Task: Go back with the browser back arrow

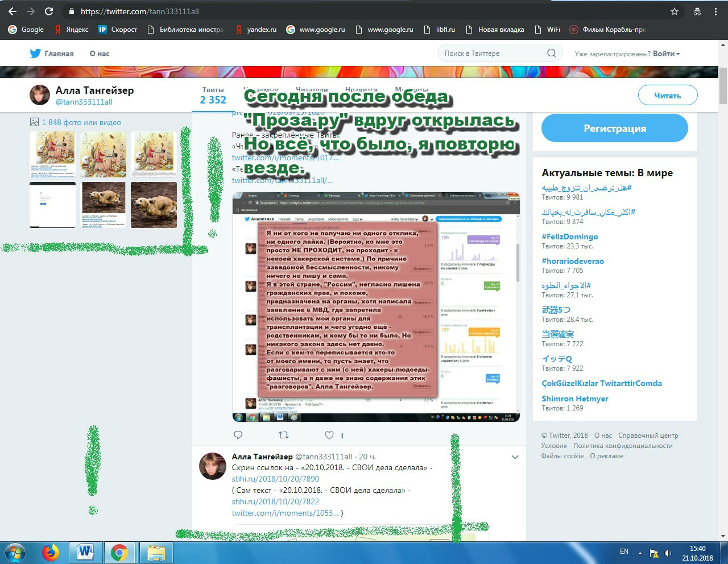Action: click(x=13, y=11)
